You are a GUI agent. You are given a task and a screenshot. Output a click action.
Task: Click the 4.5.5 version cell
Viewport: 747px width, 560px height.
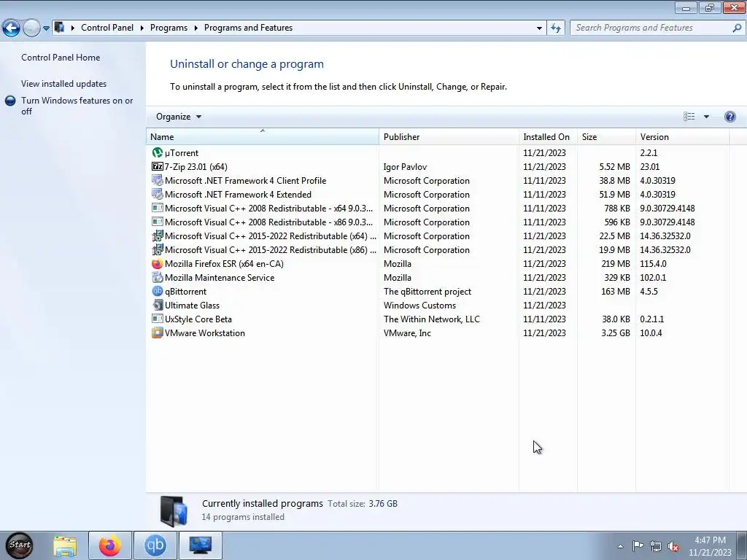[x=649, y=292]
